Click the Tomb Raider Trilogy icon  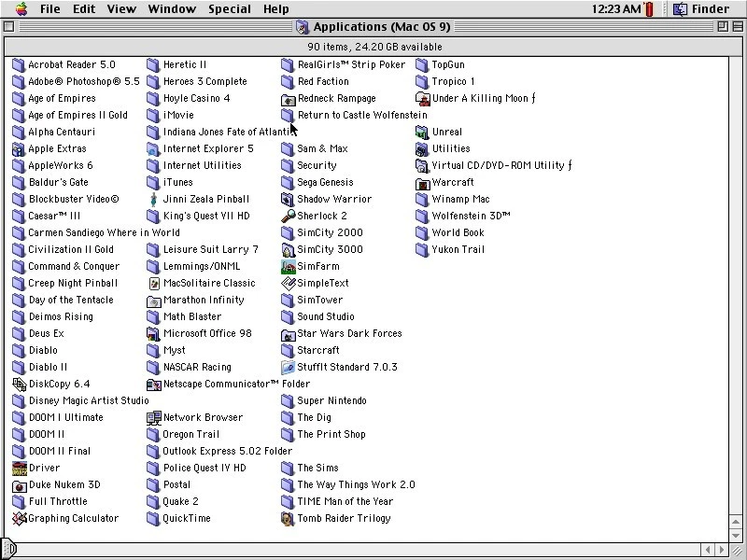coord(288,519)
